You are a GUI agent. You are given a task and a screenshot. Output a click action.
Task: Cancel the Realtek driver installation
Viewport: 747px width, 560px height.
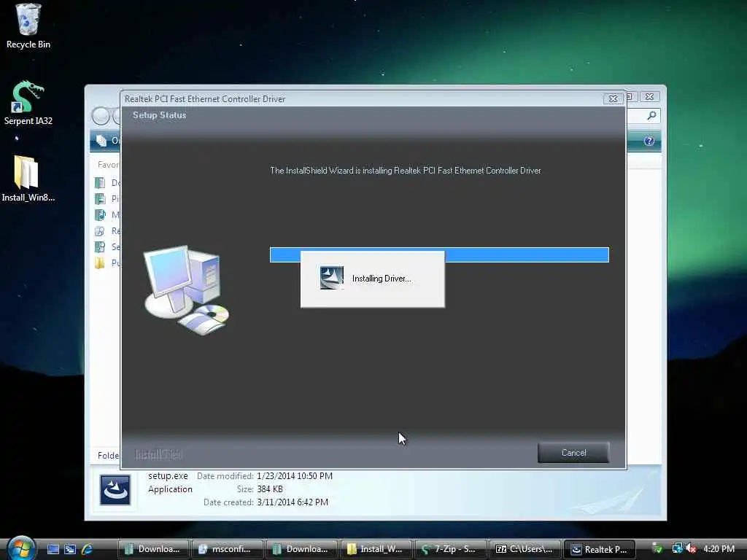point(573,452)
